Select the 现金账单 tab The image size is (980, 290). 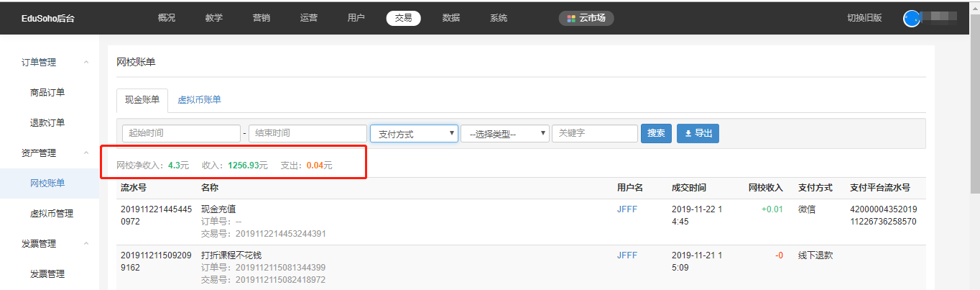[142, 100]
